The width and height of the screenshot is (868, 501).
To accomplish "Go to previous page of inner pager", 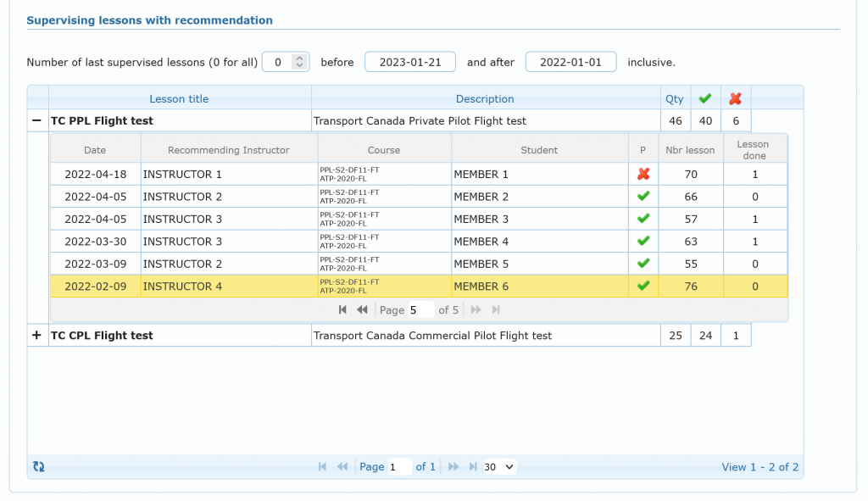I will [x=362, y=310].
